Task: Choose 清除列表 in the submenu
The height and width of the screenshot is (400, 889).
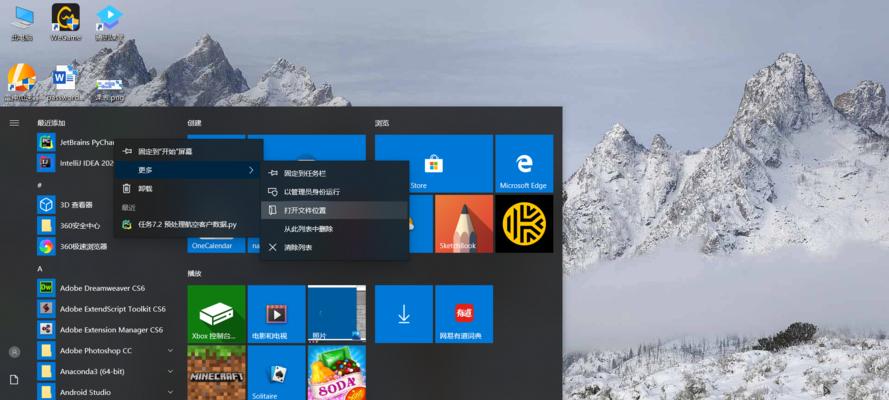Action: (335, 248)
